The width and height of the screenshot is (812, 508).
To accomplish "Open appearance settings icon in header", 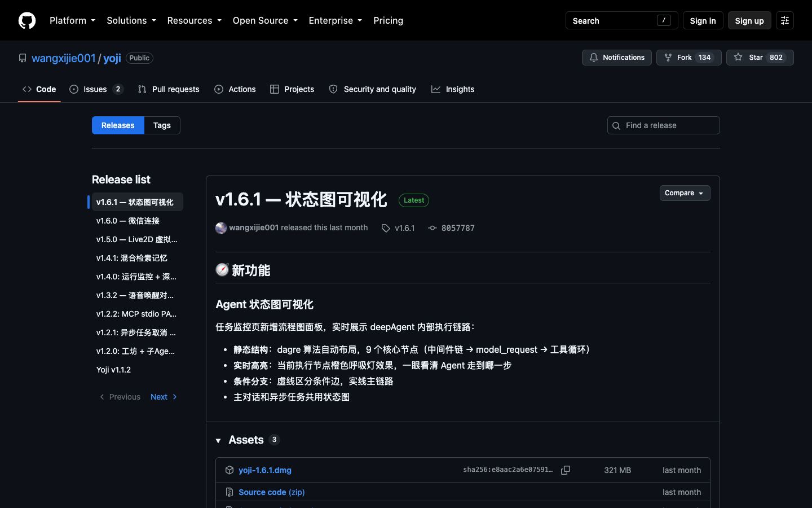I will click(x=785, y=20).
